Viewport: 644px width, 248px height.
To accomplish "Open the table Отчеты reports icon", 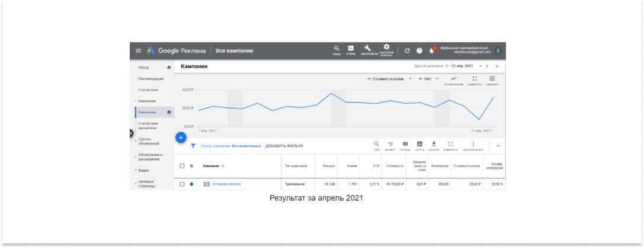I will point(419,145).
